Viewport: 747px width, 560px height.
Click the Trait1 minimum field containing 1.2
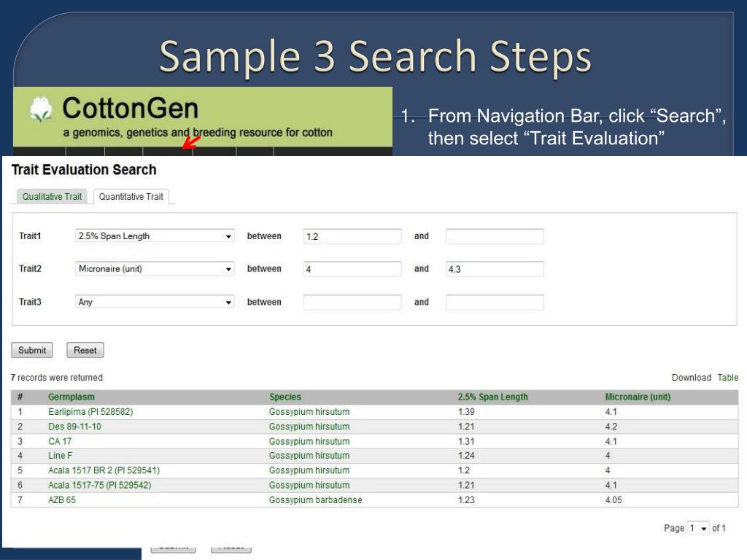tap(352, 237)
